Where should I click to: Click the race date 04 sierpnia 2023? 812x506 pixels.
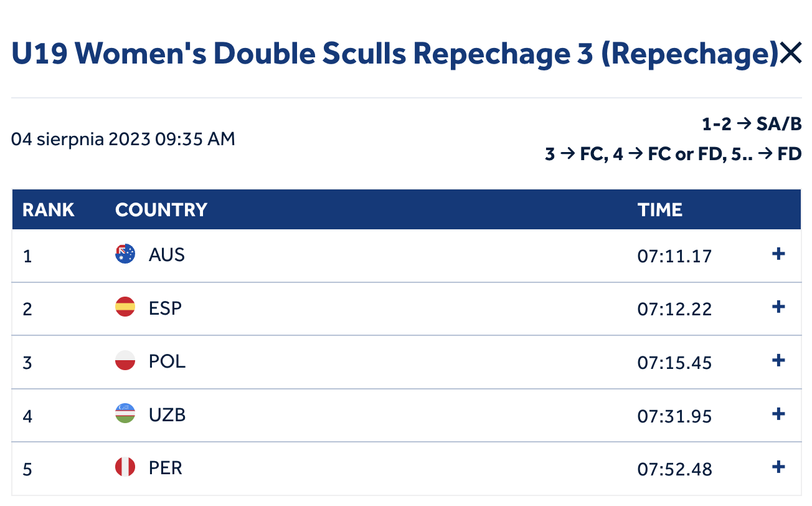tap(81, 139)
